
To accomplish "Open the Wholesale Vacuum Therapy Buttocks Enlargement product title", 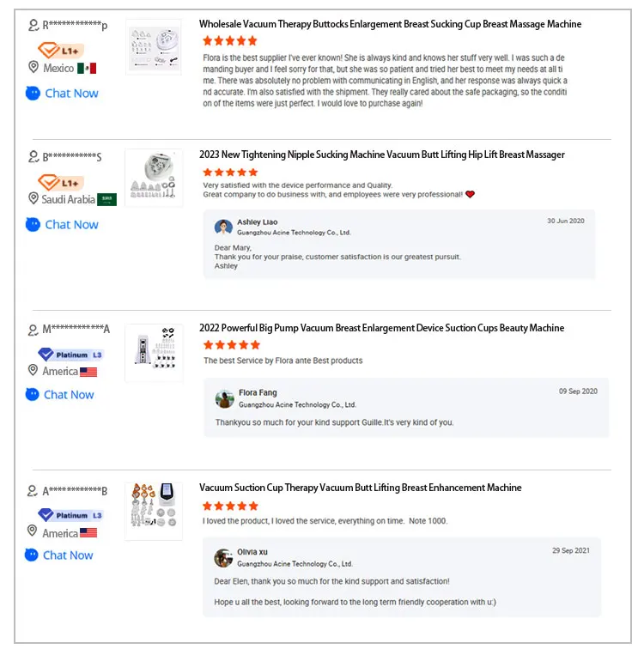I will point(390,24).
